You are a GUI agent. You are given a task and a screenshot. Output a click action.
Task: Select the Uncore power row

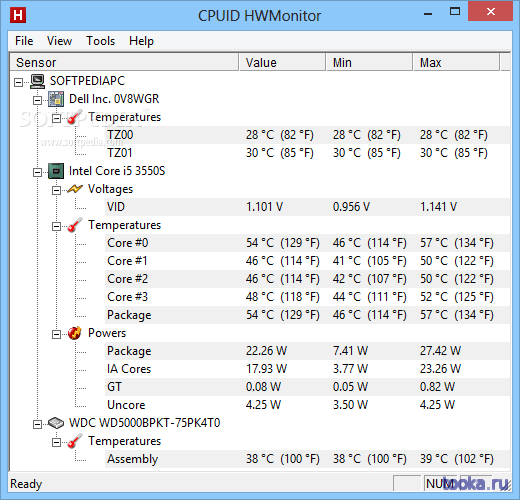tap(307, 405)
